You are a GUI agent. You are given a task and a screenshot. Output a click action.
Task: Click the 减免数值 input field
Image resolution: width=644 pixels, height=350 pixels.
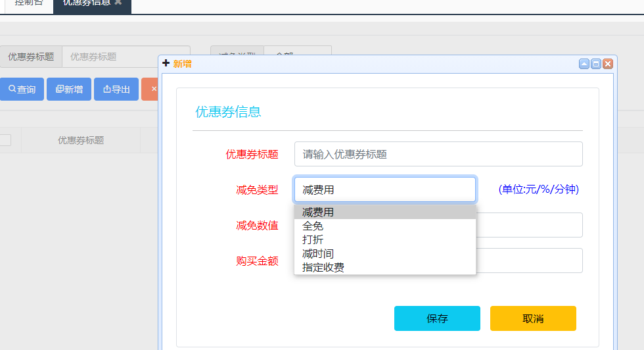(529, 225)
